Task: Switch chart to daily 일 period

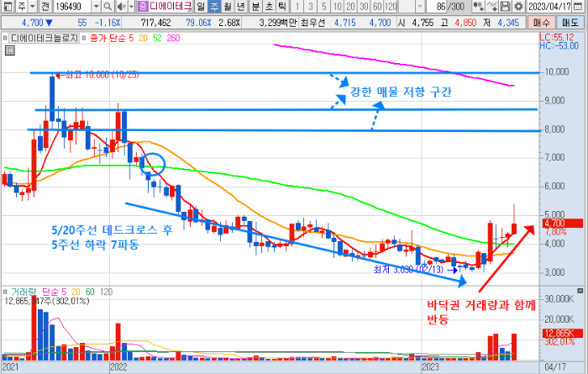Action: pos(201,6)
